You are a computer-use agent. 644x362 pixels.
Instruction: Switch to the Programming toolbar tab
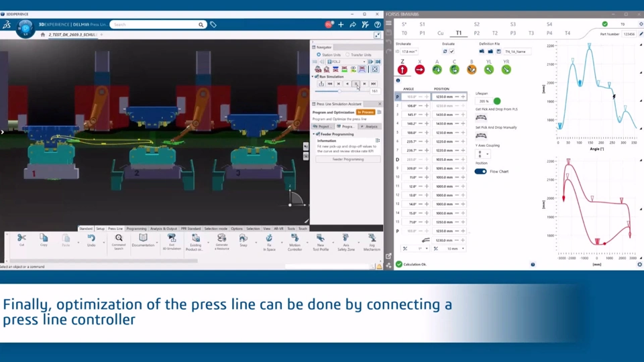(x=136, y=229)
